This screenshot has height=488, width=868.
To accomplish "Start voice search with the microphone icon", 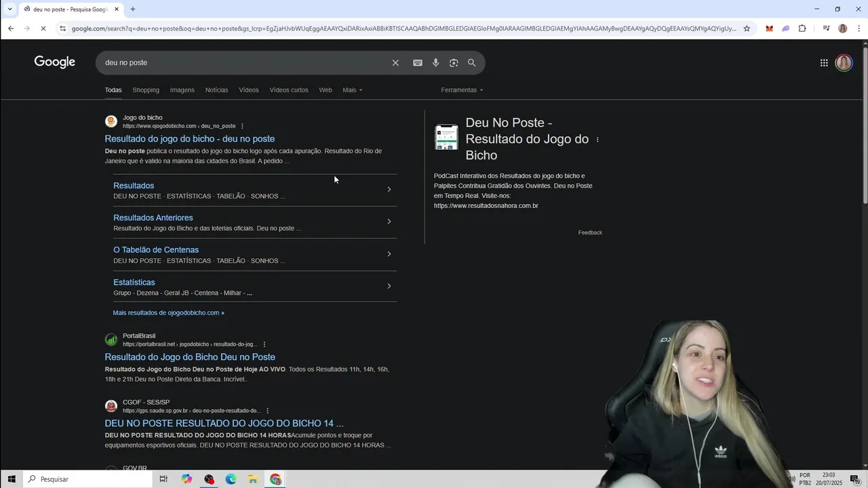I will coord(435,62).
